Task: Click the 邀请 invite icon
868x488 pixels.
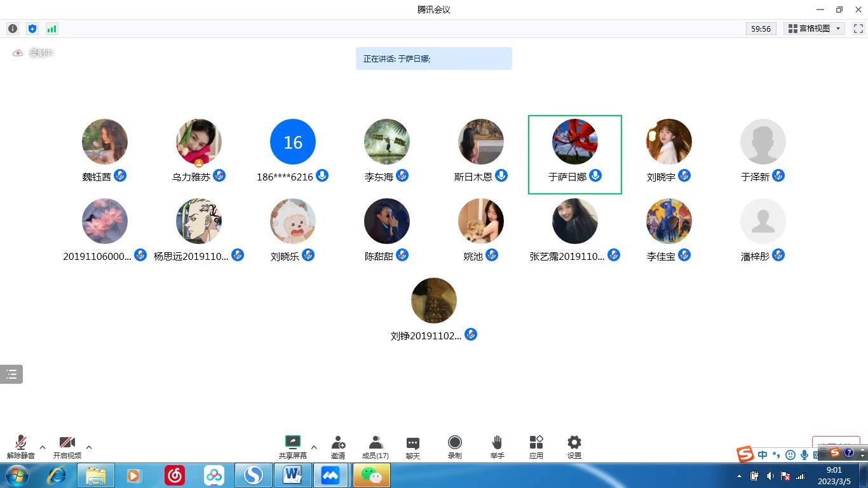Action: tap(338, 447)
